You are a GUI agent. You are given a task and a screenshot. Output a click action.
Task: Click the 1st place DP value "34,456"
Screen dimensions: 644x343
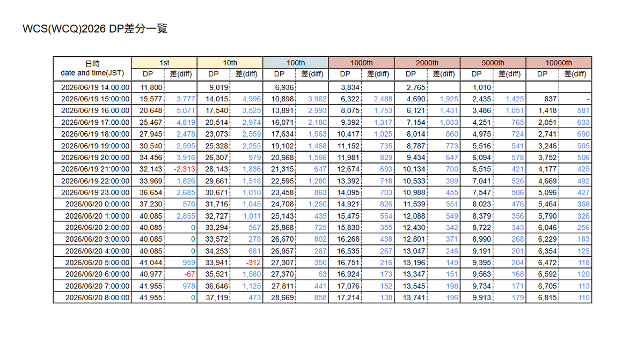151,157
